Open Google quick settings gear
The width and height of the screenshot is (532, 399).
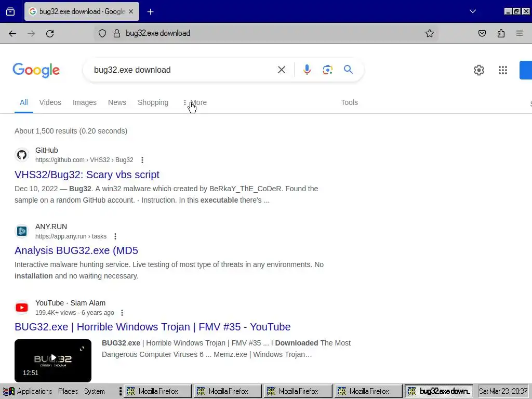click(478, 70)
